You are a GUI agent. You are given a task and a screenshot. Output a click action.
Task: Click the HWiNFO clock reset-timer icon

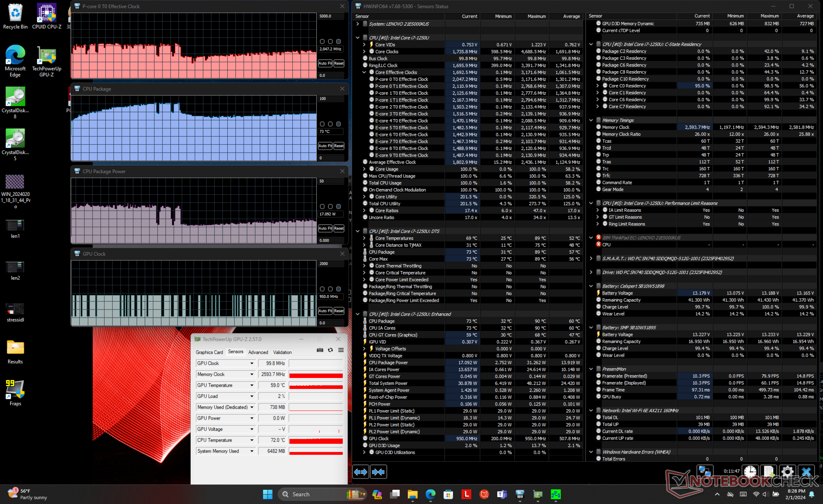pyautogui.click(x=750, y=472)
